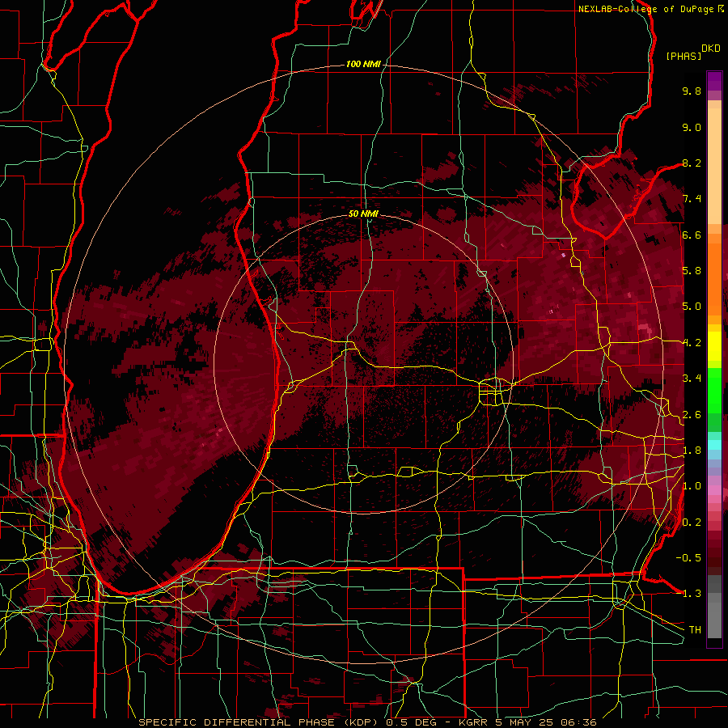Click the "DKD" legend header text

tap(711, 49)
